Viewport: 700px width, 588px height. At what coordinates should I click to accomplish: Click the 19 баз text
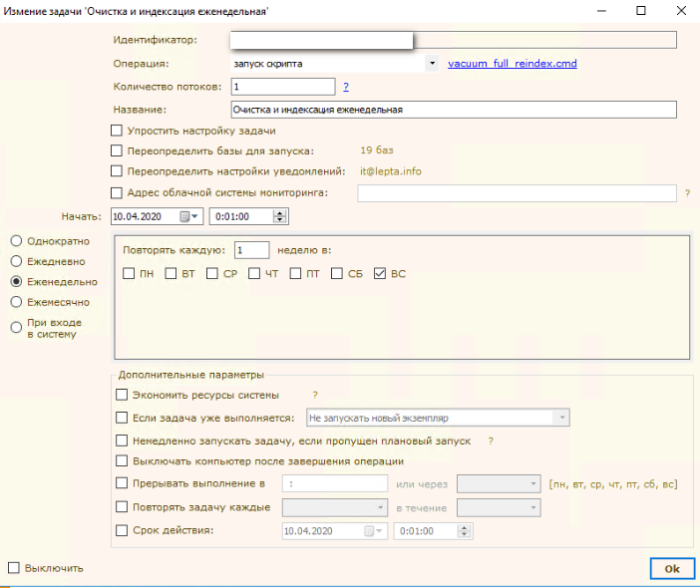click(377, 150)
